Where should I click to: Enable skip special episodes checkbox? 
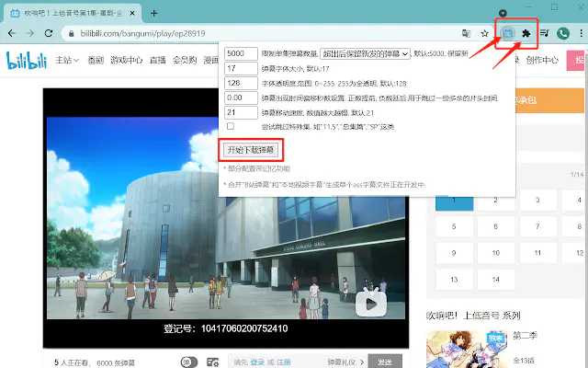pyautogui.click(x=231, y=126)
